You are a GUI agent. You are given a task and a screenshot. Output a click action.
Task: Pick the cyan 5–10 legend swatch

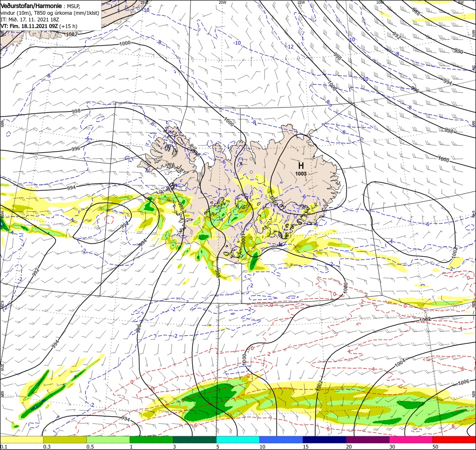[x=238, y=440]
